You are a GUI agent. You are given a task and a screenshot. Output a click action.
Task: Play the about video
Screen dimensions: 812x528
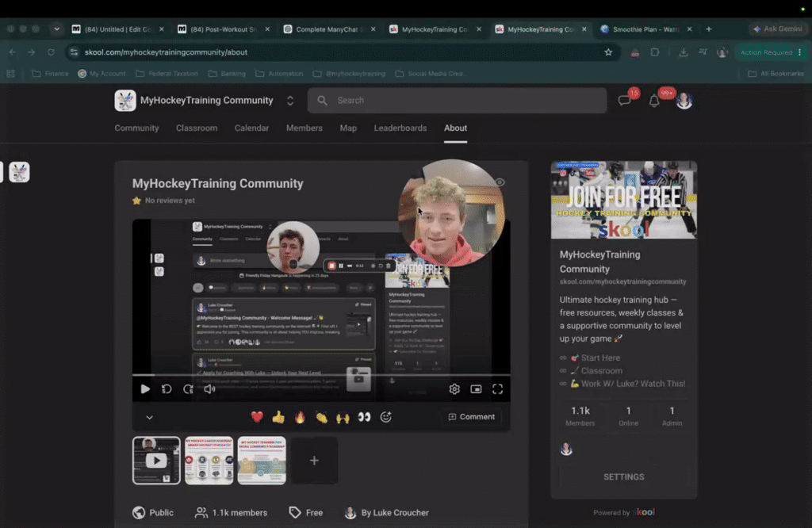pyautogui.click(x=145, y=388)
